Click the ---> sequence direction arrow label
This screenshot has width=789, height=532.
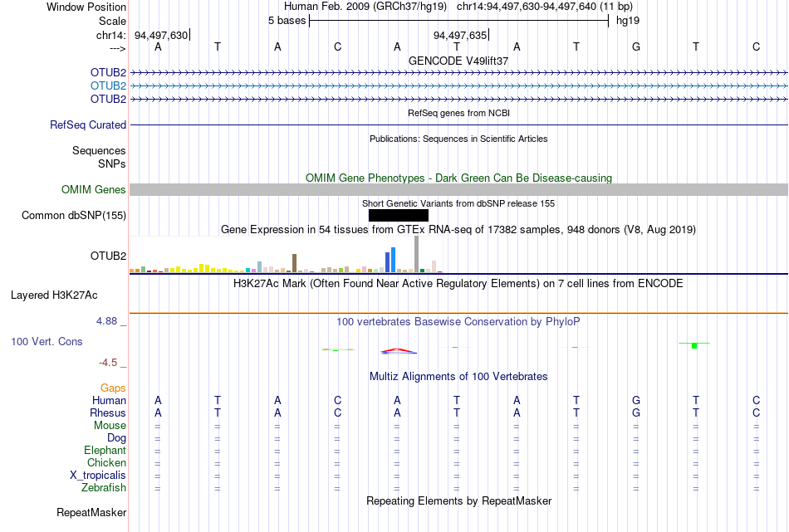tap(117, 48)
